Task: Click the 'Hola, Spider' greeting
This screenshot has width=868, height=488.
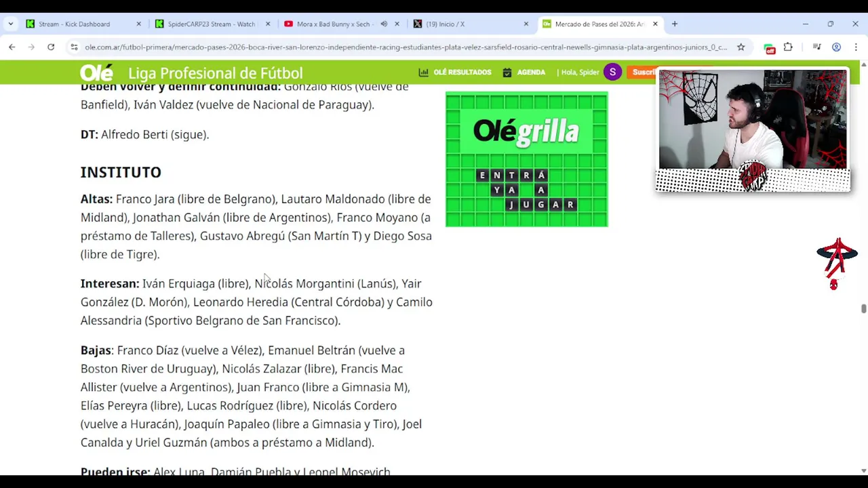Action: tap(580, 72)
